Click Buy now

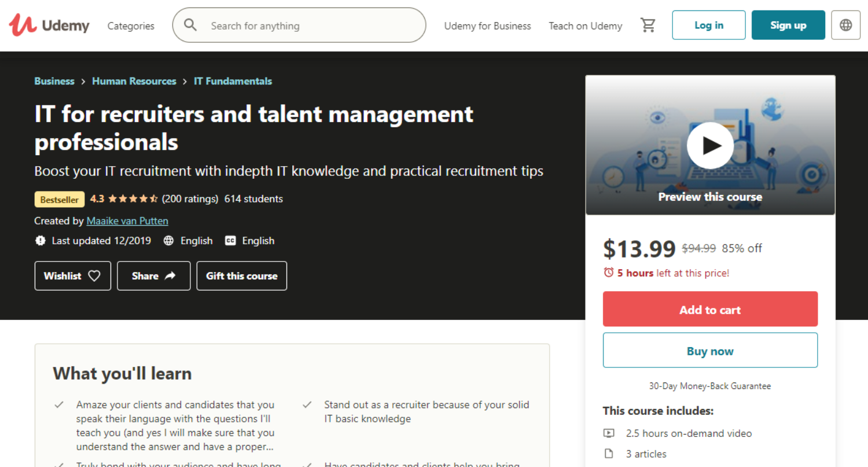pos(710,351)
